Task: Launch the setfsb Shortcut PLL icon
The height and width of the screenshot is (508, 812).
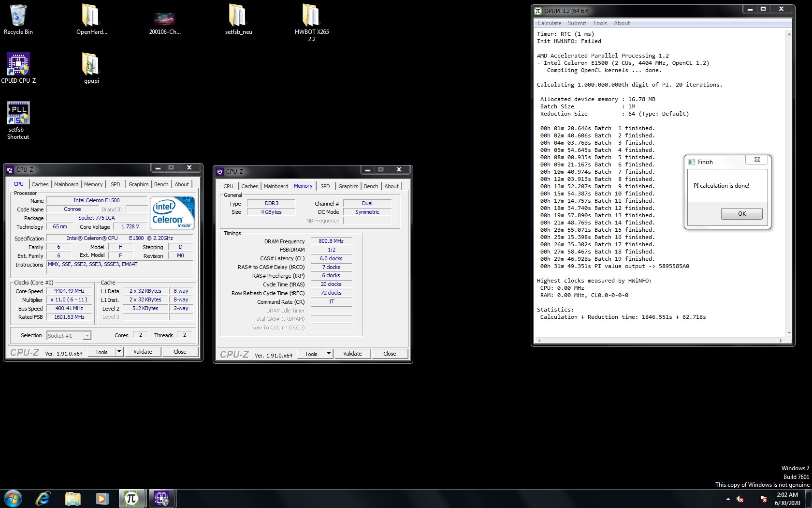Action: (x=18, y=120)
